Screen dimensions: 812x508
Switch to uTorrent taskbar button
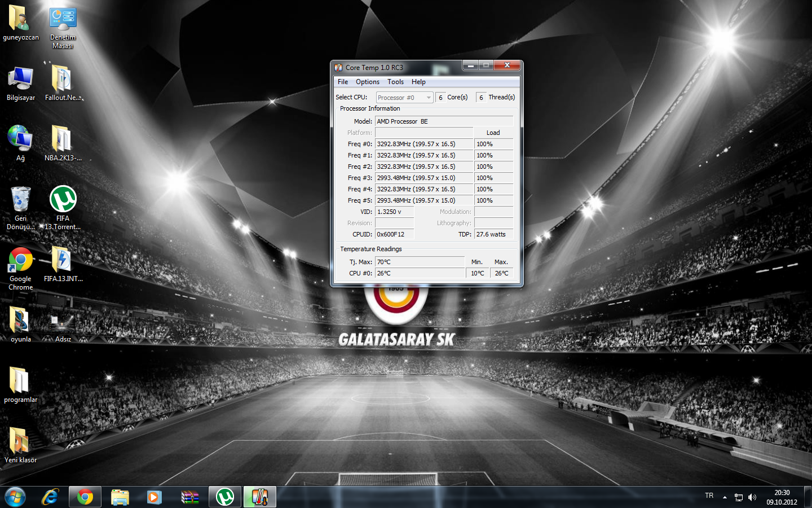(x=225, y=497)
